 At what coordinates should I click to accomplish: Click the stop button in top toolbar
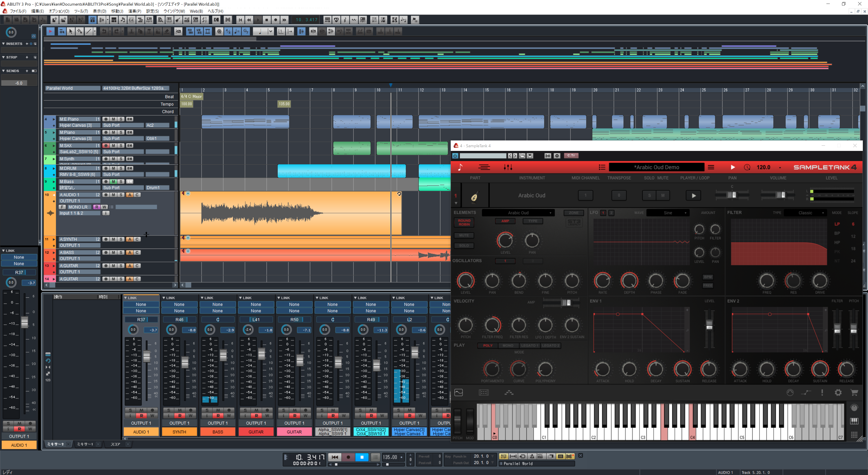pos(267,20)
